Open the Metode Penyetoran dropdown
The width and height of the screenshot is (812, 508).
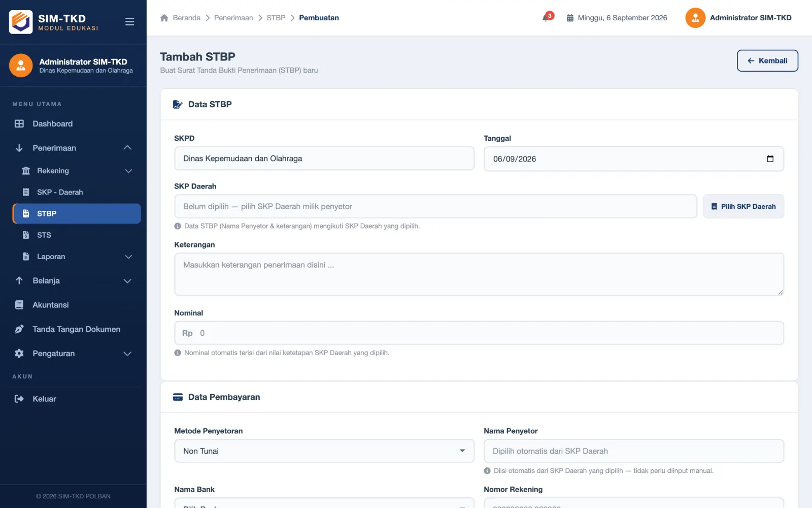pyautogui.click(x=324, y=451)
